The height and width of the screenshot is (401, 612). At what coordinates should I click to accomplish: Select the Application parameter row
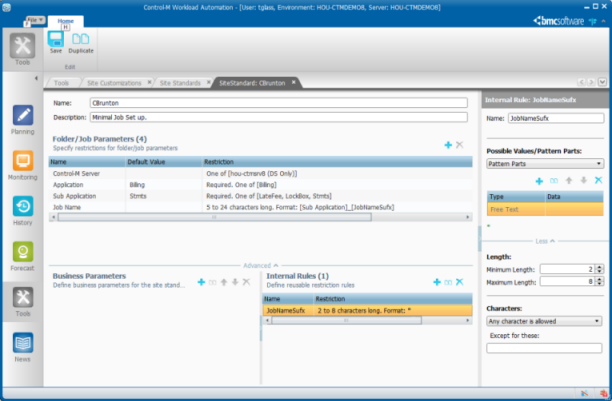[x=260, y=185]
